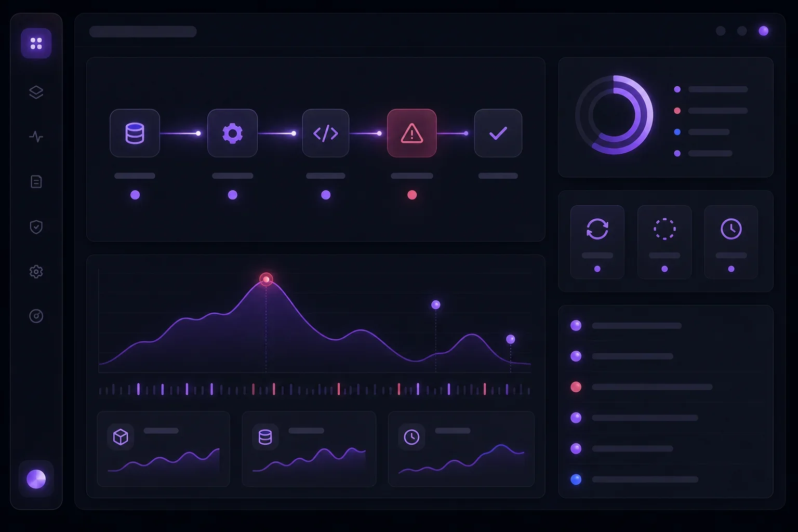The width and height of the screenshot is (798, 532).
Task: Click the refresh sync arrows card
Action: tap(597, 242)
